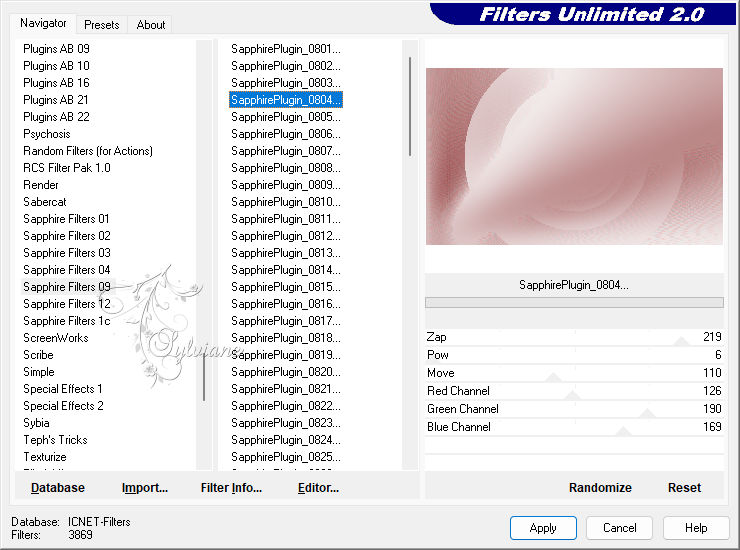
Task: Choose SapphirePlugin_0805 filter
Action: [x=286, y=117]
